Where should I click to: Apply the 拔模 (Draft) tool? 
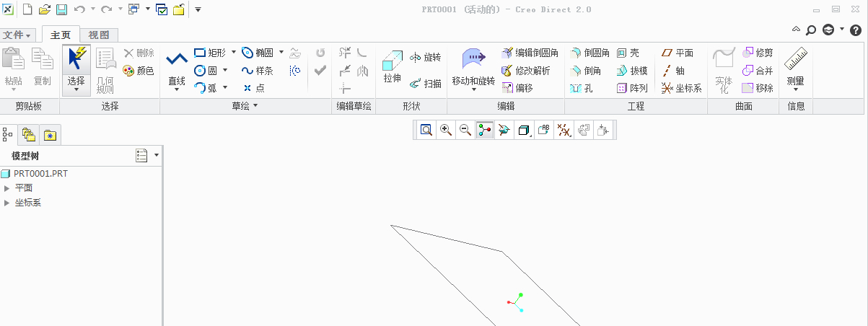[633, 71]
